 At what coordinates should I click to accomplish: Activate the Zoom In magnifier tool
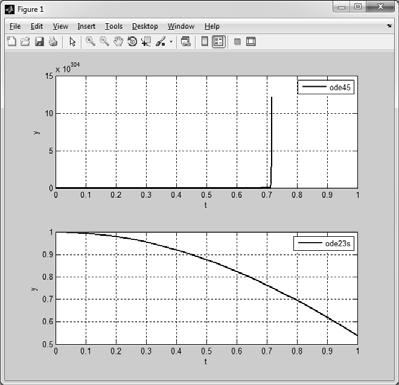(90, 42)
